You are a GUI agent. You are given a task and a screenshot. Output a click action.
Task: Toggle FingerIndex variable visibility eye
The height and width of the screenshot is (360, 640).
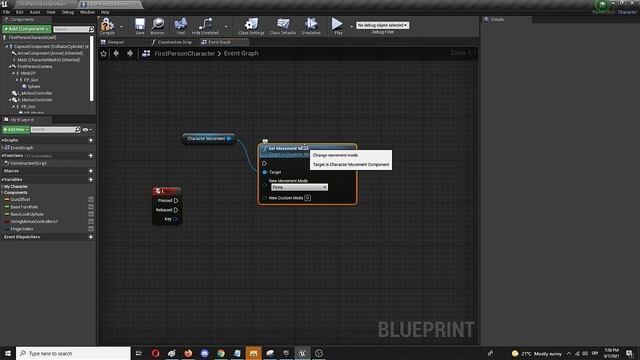(x=91, y=229)
